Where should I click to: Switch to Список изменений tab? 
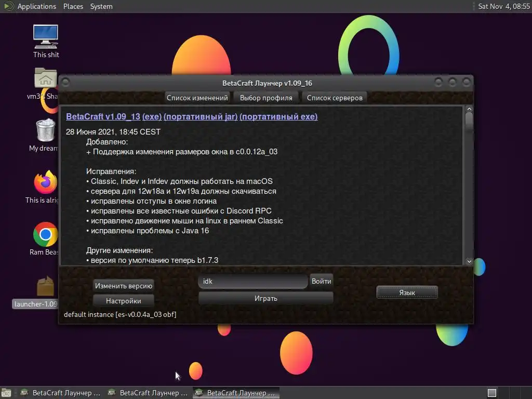click(197, 98)
